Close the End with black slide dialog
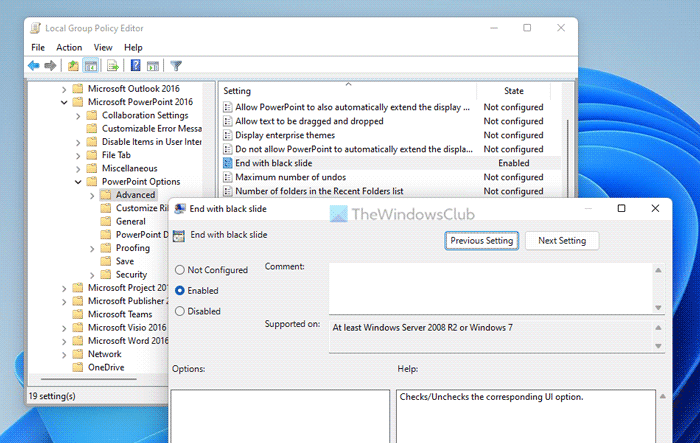The width and height of the screenshot is (700, 443). click(655, 209)
